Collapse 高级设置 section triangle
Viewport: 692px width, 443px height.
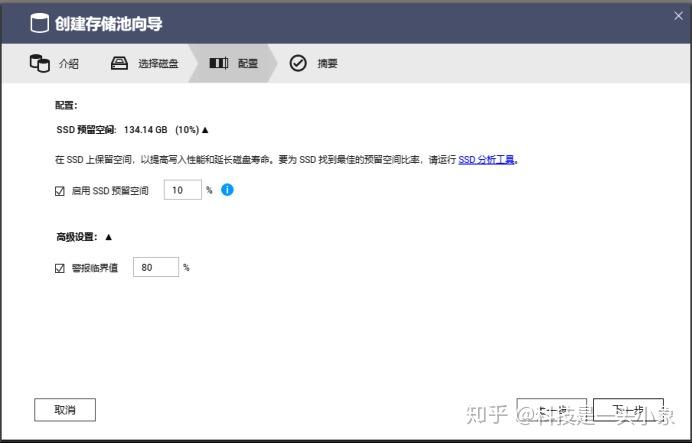click(x=109, y=237)
